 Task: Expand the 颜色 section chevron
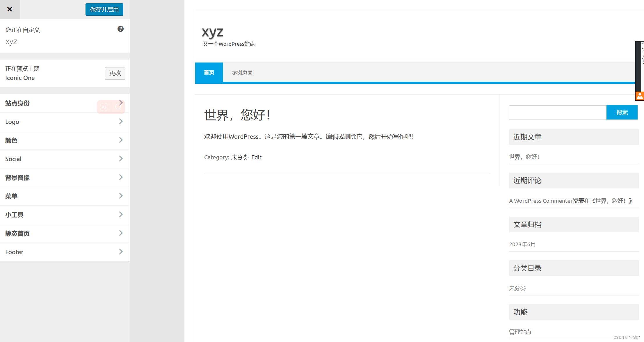click(x=121, y=140)
